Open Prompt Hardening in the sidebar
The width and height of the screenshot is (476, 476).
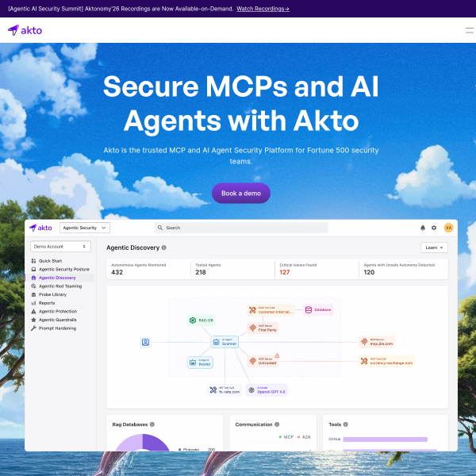[x=57, y=328]
